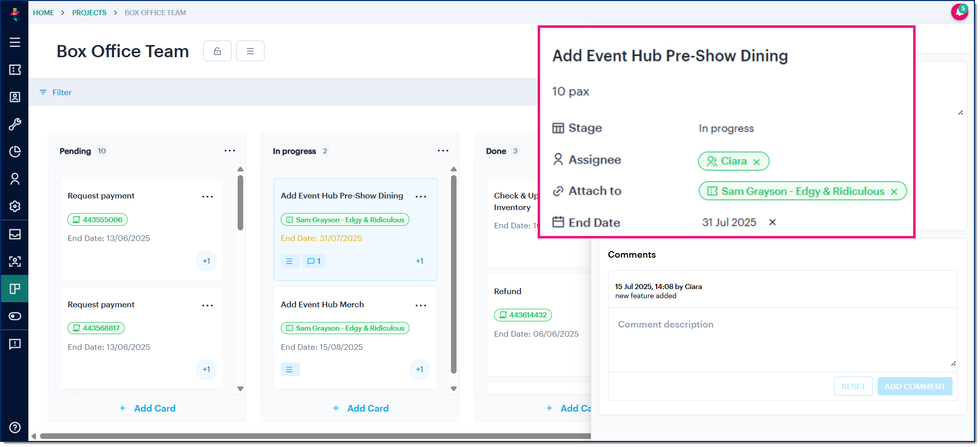Open options for the second Request payment card
The height and width of the screenshot is (447, 980).
click(207, 306)
